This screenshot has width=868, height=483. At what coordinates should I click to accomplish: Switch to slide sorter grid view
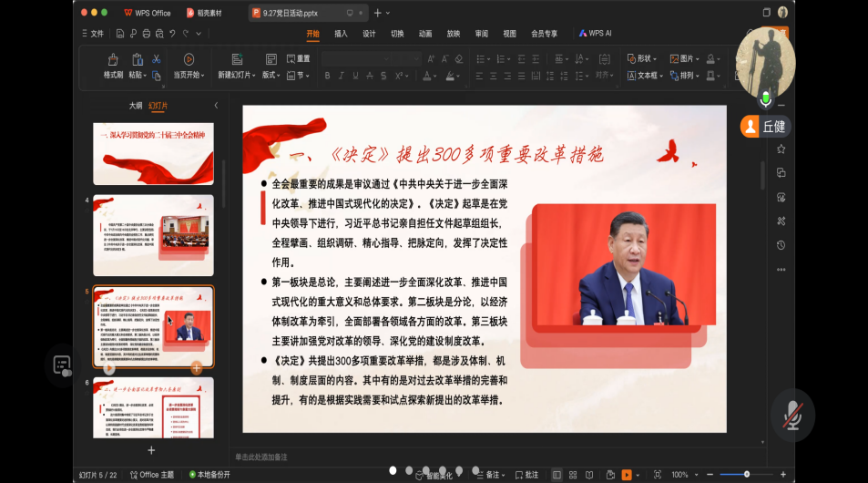pos(572,475)
